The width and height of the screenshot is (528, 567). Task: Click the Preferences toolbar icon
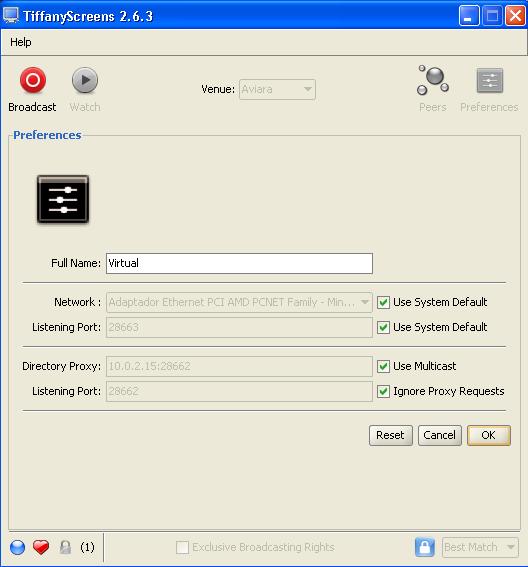pyautogui.click(x=490, y=80)
